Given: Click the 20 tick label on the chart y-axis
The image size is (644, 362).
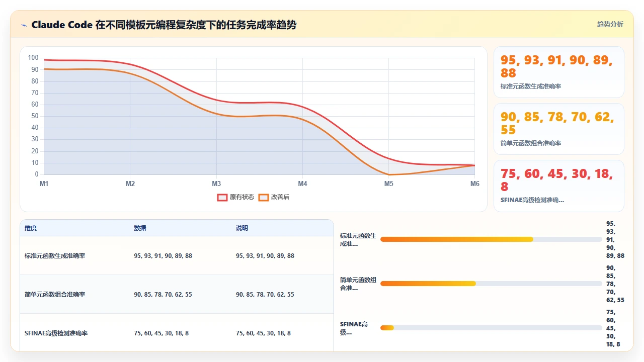Looking at the screenshot, I should [35, 151].
